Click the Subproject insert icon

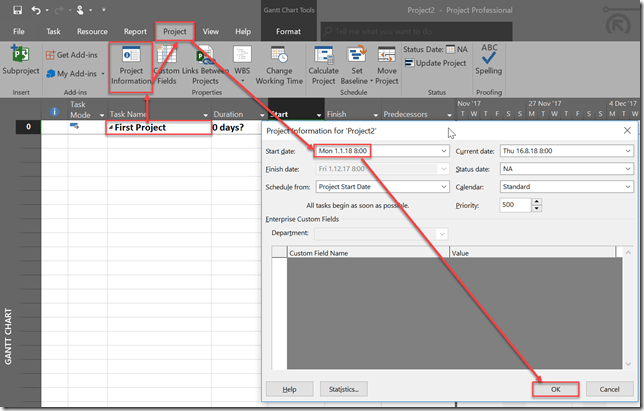(x=19, y=61)
